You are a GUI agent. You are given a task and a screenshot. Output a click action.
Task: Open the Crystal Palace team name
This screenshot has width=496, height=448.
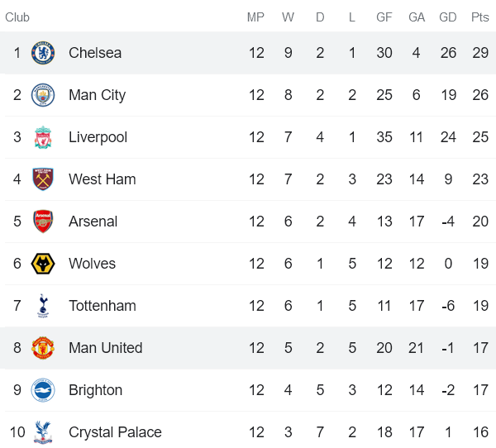click(115, 432)
